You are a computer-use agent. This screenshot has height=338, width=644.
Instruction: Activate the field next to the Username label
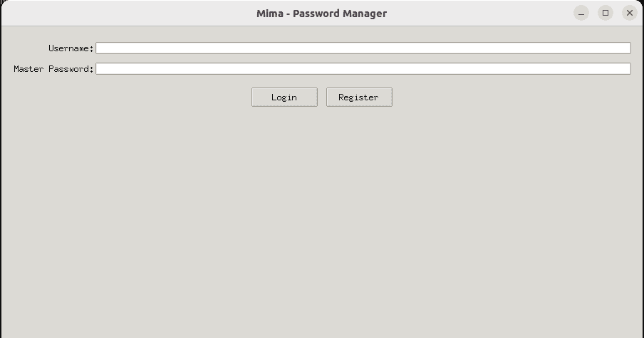363,48
